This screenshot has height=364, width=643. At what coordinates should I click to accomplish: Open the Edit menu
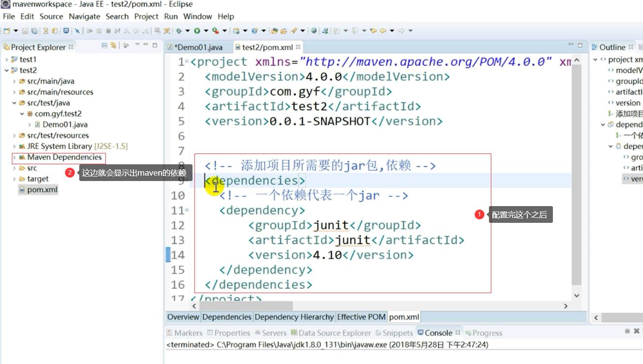pyautogui.click(x=27, y=16)
